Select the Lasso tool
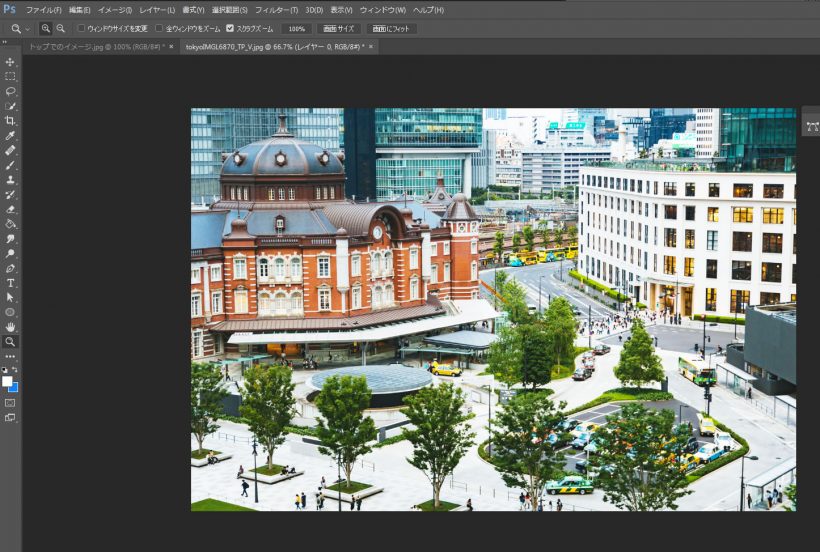The height and width of the screenshot is (552, 820). [10, 91]
